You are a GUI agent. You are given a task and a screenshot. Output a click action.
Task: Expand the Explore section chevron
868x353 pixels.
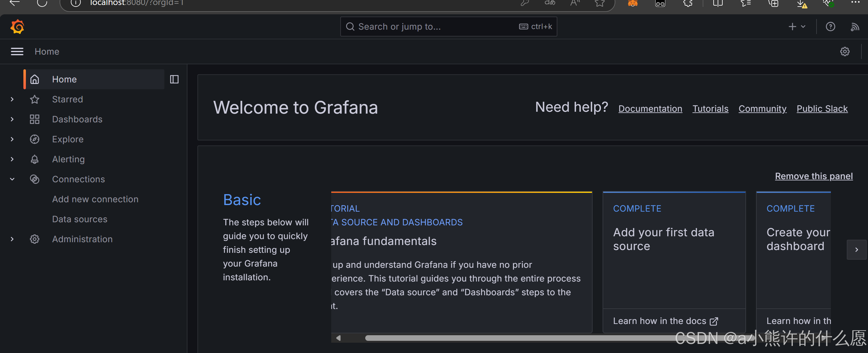tap(12, 139)
